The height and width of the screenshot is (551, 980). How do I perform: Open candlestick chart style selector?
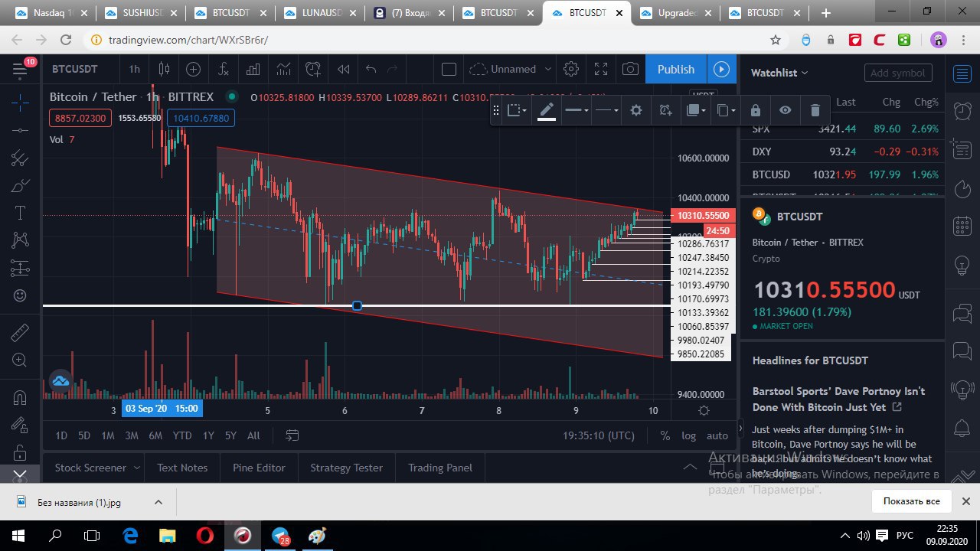(x=163, y=69)
